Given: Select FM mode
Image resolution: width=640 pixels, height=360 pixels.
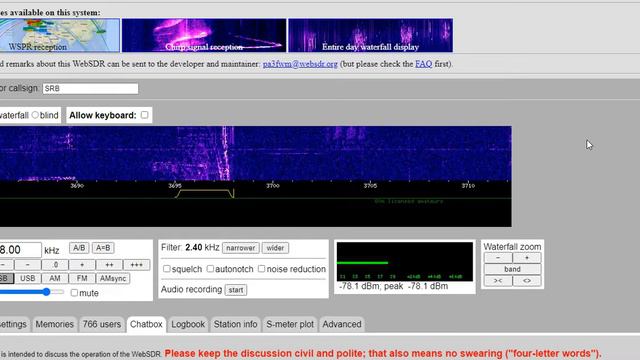Looking at the screenshot, I should pos(82,278).
